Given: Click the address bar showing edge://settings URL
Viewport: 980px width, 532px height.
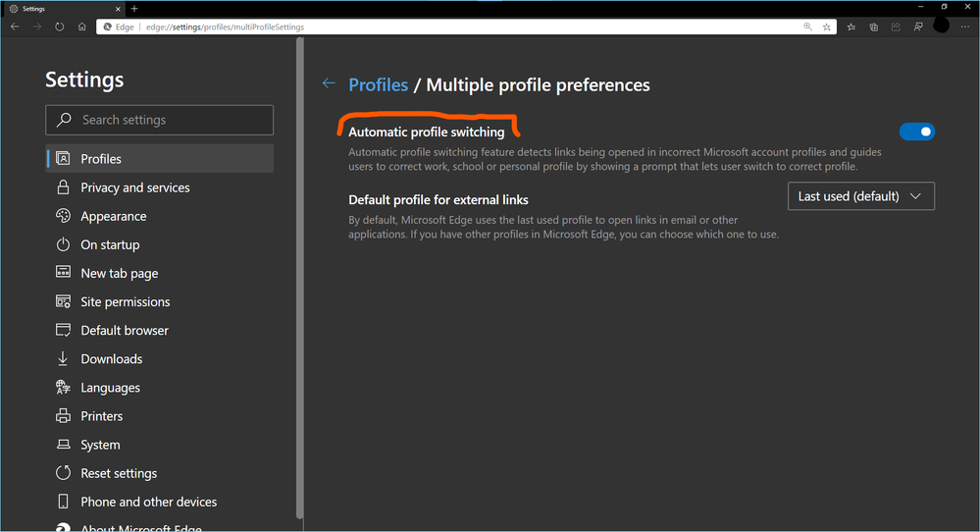Looking at the screenshot, I should [x=466, y=27].
